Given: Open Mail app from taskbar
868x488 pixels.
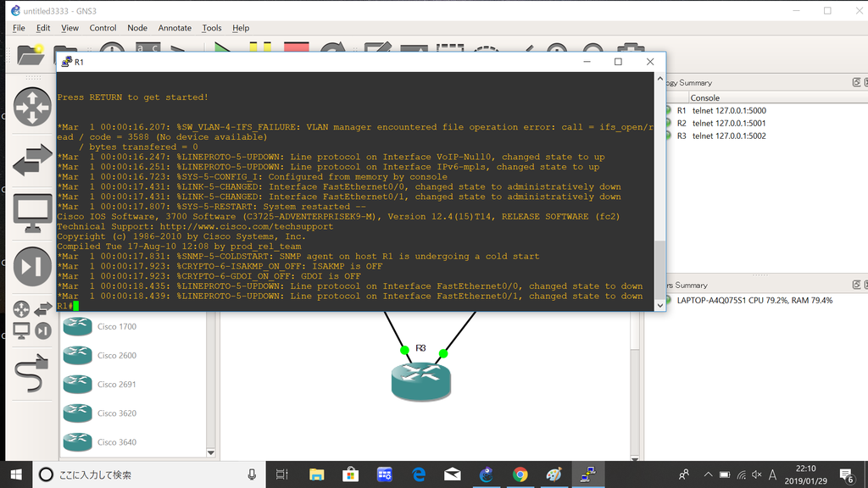Looking at the screenshot, I should (453, 474).
